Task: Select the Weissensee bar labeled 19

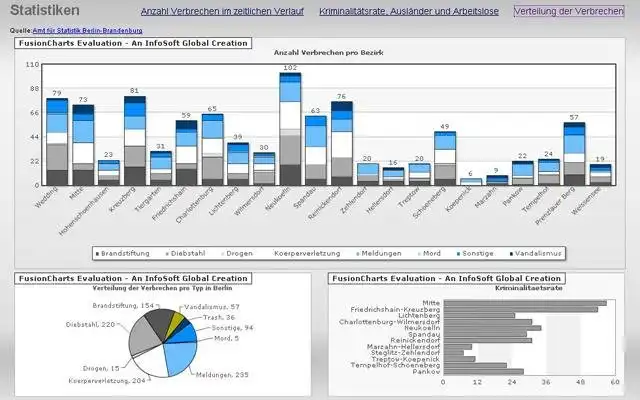Action: pyautogui.click(x=600, y=175)
